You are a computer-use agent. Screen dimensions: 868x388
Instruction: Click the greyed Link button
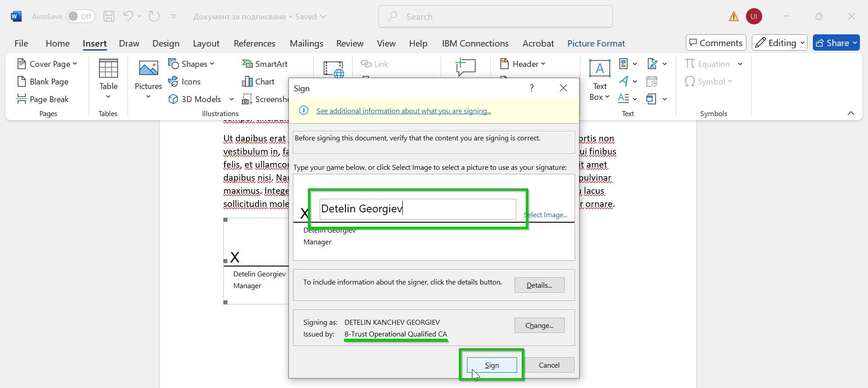[x=374, y=64]
